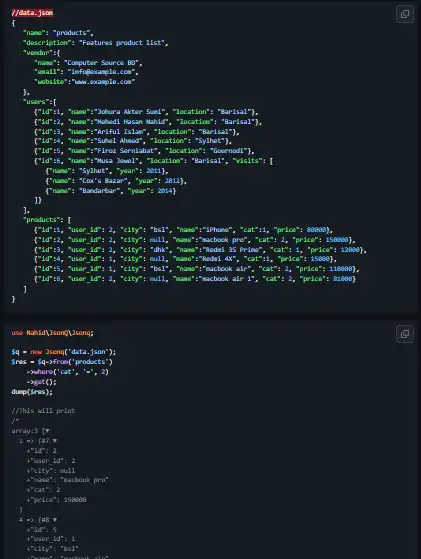Click the product row macbook air 1

[195, 279]
